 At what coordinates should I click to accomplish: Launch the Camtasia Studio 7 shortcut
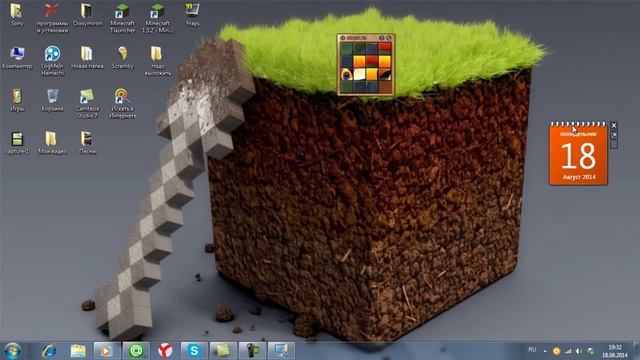tap(87, 104)
